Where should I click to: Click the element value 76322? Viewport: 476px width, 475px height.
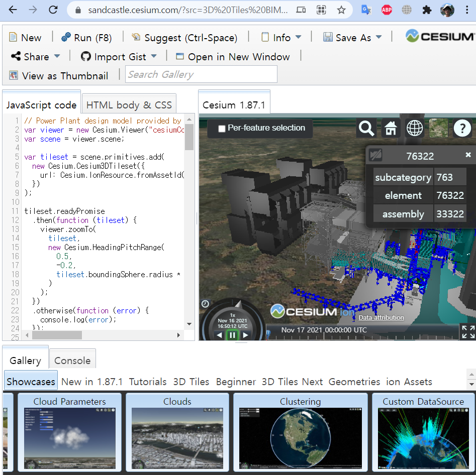[x=450, y=195]
